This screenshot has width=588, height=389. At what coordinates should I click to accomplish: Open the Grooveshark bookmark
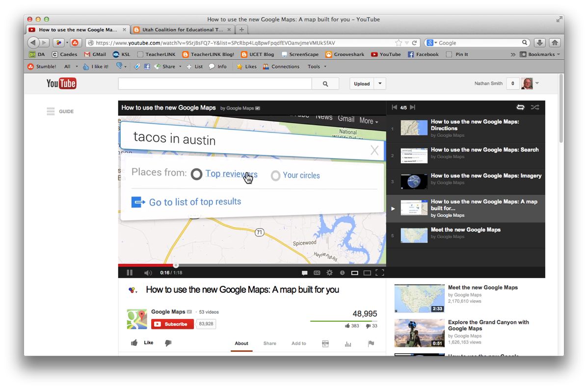tap(345, 54)
